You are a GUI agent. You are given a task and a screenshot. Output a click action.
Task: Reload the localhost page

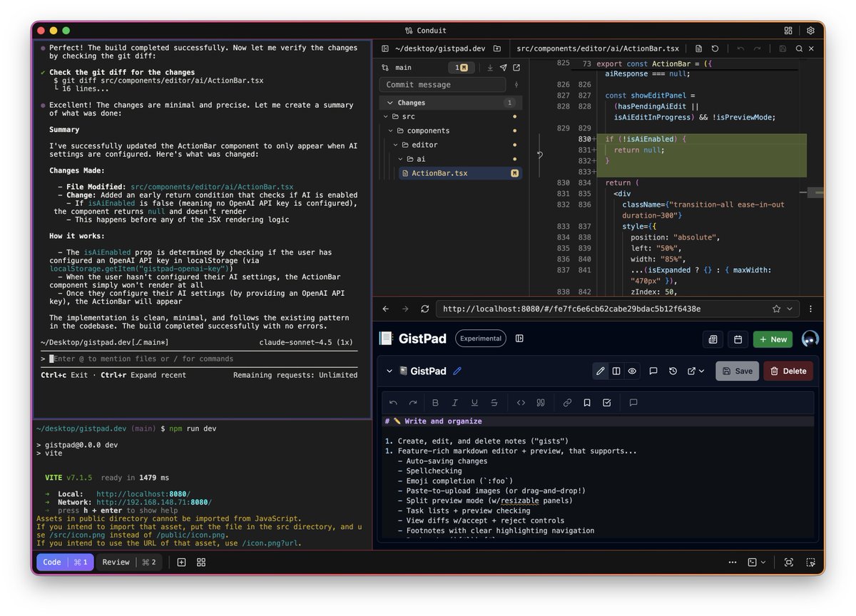[x=425, y=309]
